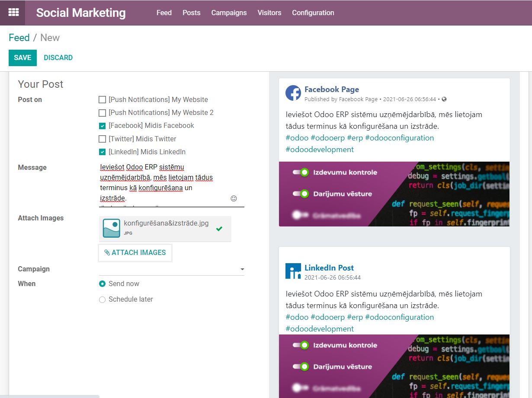Image resolution: width=532 pixels, height=398 pixels.
Task: Click #odoo hashtag in Facebook preview
Action: [297, 138]
